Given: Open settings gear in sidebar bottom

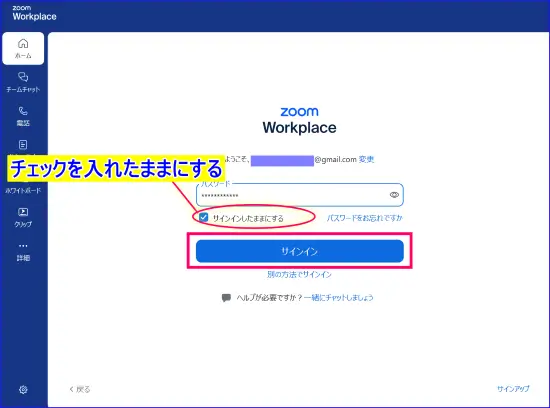Looking at the screenshot, I should pos(23,389).
